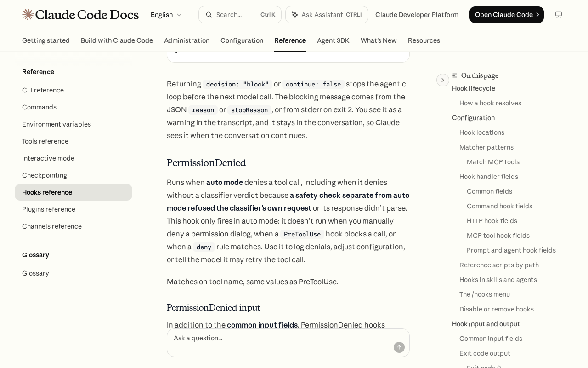Screen dimensions: 588x368
Task: Click the search magnifier icon
Action: coord(209,15)
